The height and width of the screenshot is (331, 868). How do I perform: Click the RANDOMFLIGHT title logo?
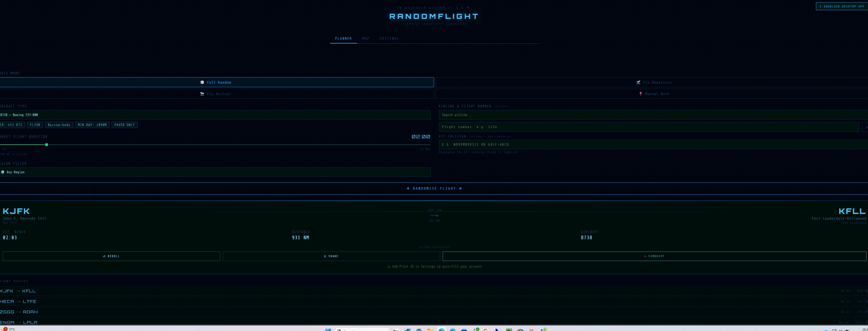pyautogui.click(x=434, y=16)
